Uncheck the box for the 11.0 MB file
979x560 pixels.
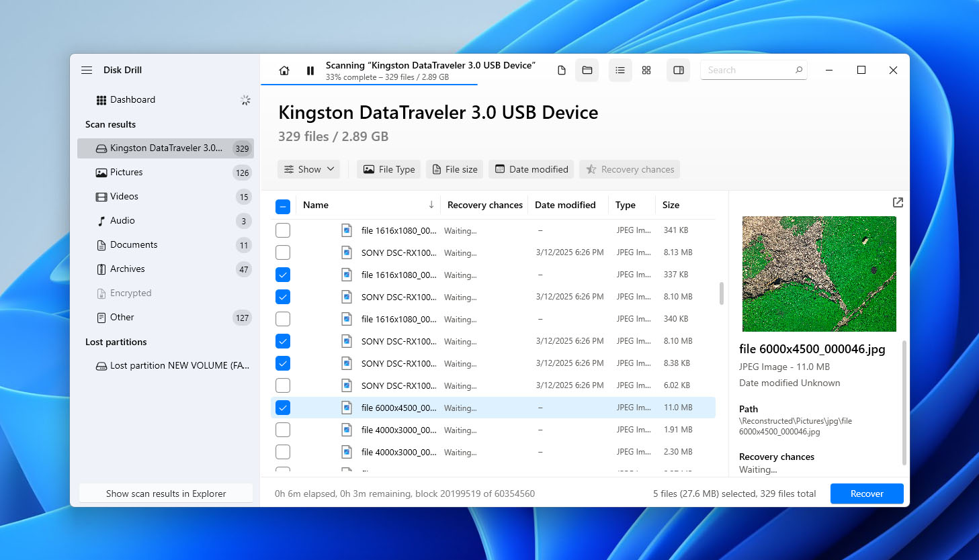click(283, 408)
